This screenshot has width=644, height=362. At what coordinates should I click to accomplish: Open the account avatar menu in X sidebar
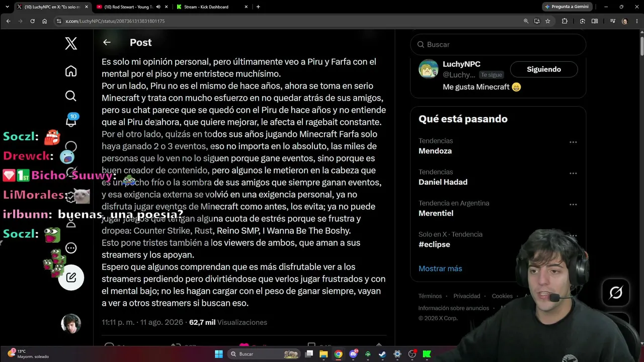pyautogui.click(x=71, y=324)
